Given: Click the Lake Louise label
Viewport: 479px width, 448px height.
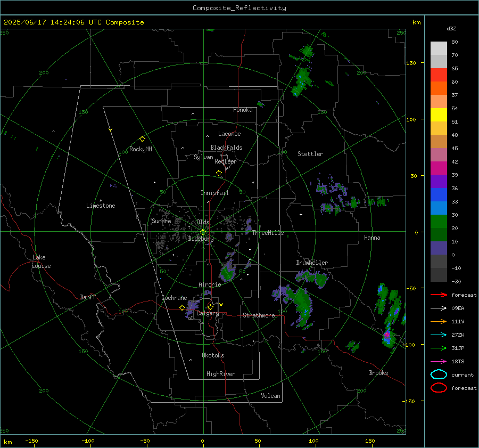Looking at the screenshot, I should coord(41,262).
